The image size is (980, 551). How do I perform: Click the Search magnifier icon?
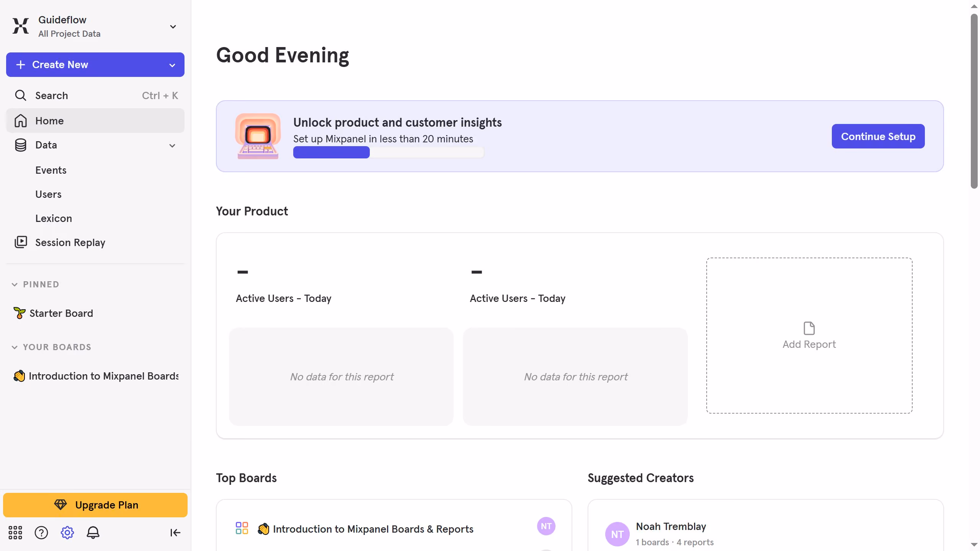[21, 95]
